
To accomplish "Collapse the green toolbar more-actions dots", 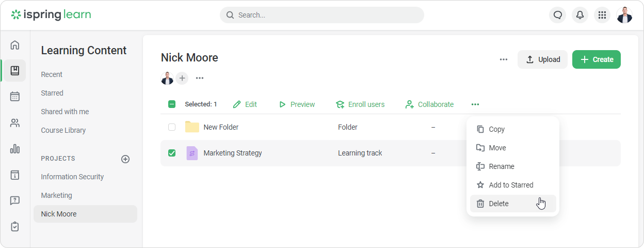I will tap(475, 104).
